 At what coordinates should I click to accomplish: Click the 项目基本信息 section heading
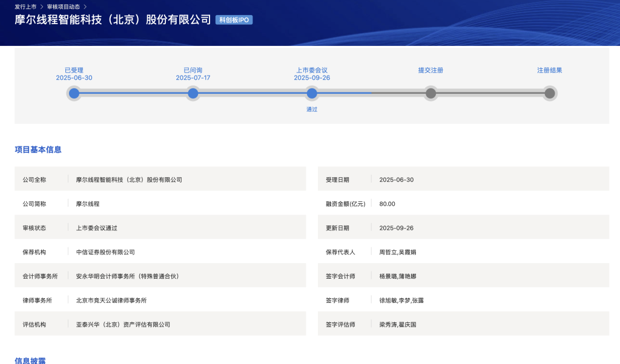(x=38, y=149)
